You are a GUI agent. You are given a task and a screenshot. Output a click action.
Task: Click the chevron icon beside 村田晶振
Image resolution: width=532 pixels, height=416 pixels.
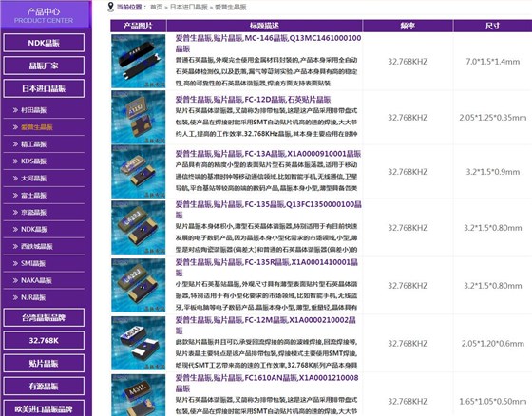(x=15, y=110)
